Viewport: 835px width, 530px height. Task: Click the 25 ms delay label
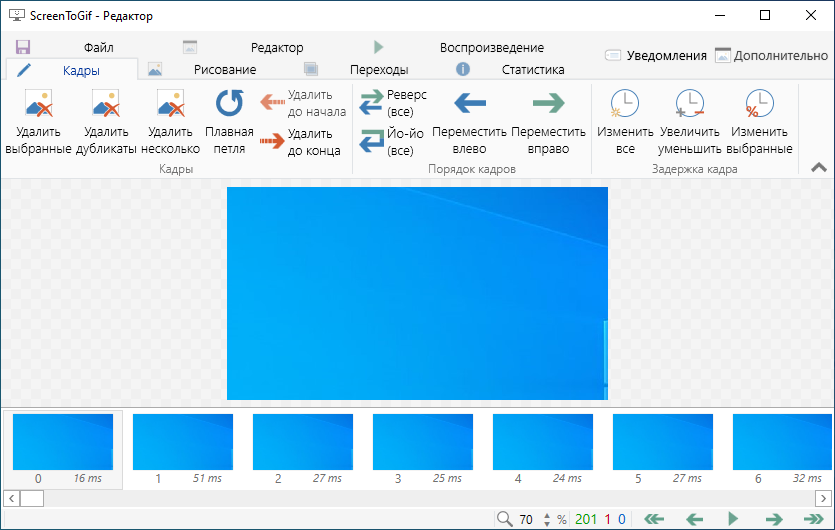coord(447,478)
